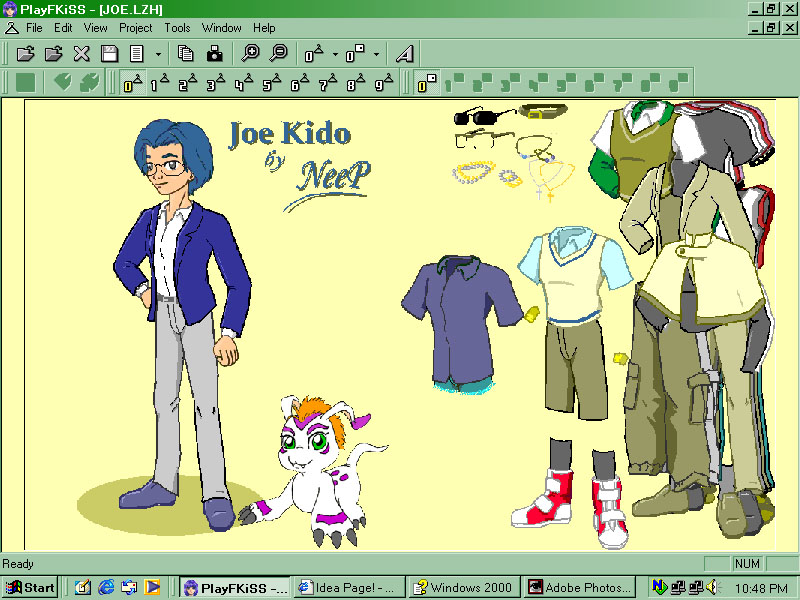The height and width of the screenshot is (600, 800).
Task: Open the File menu
Action: pyautogui.click(x=34, y=28)
